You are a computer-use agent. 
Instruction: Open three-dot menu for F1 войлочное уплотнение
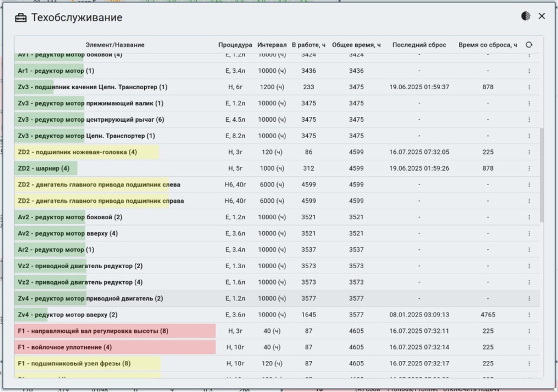coord(529,347)
